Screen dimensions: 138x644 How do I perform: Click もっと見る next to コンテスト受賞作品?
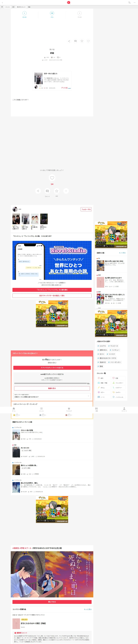(88, 609)
